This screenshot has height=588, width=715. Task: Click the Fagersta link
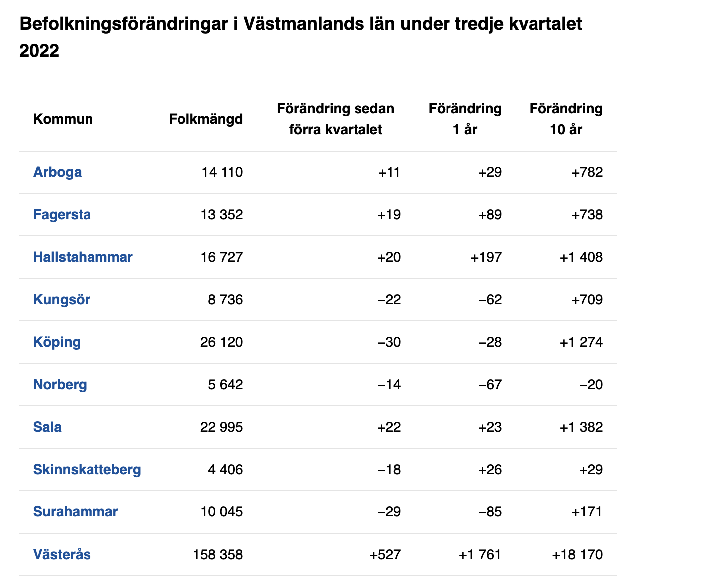coord(62,215)
